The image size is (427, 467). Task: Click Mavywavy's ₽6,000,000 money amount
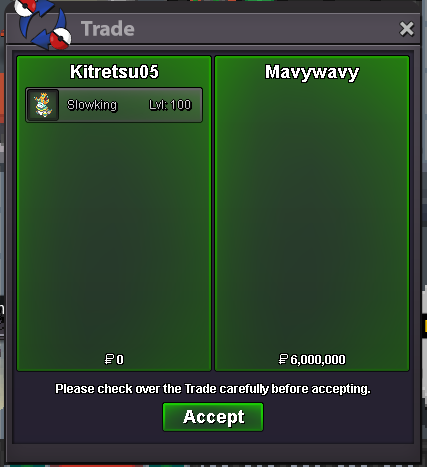pyautogui.click(x=312, y=359)
